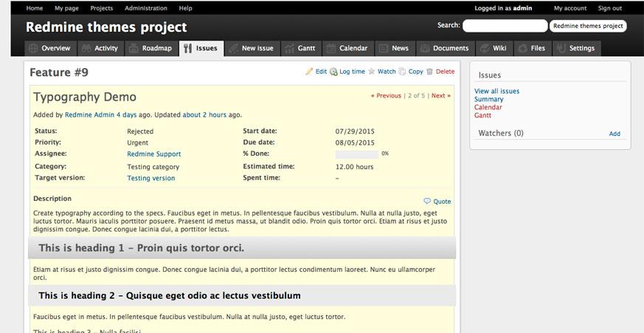
Task: Switch to the Activity tab
Action: click(x=100, y=48)
